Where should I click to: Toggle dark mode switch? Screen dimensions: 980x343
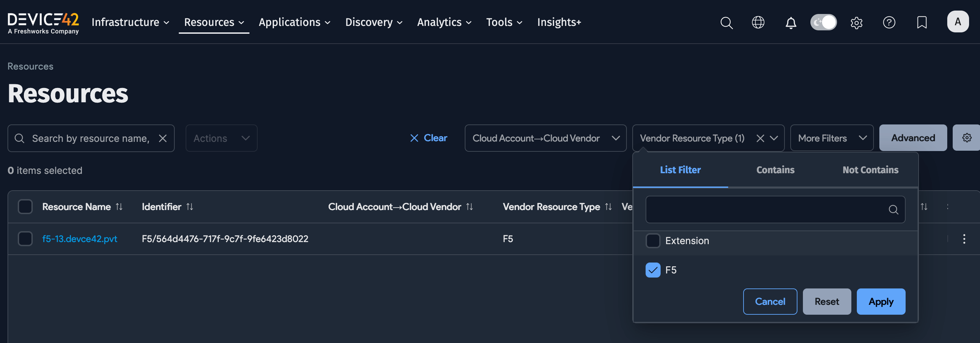823,22
